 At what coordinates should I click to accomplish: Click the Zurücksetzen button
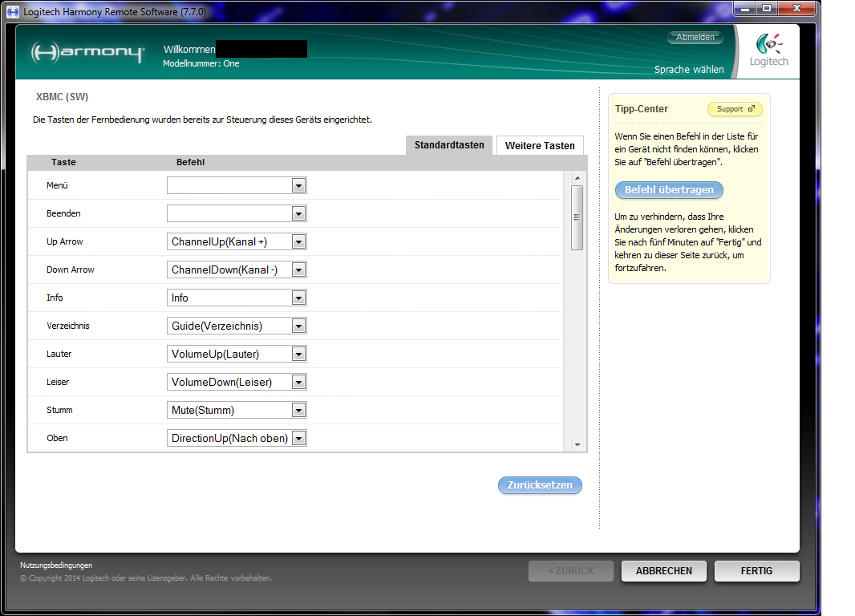pos(540,485)
